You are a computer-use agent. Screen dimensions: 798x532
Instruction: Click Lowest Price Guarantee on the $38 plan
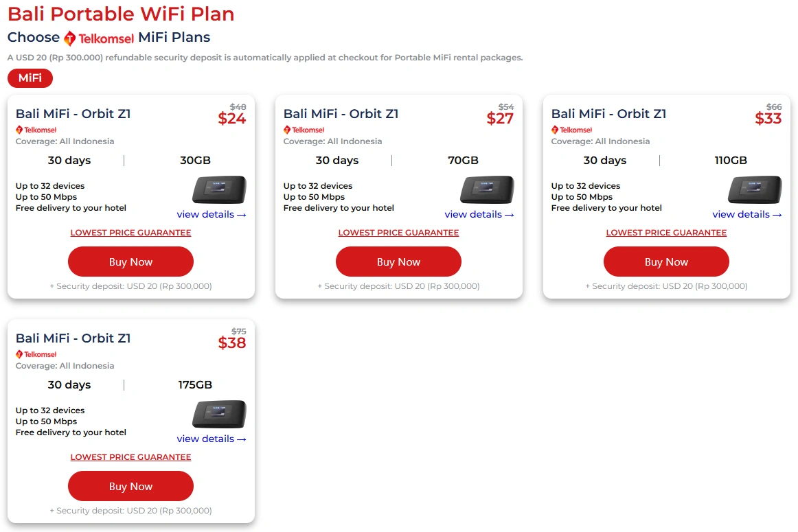(130, 457)
